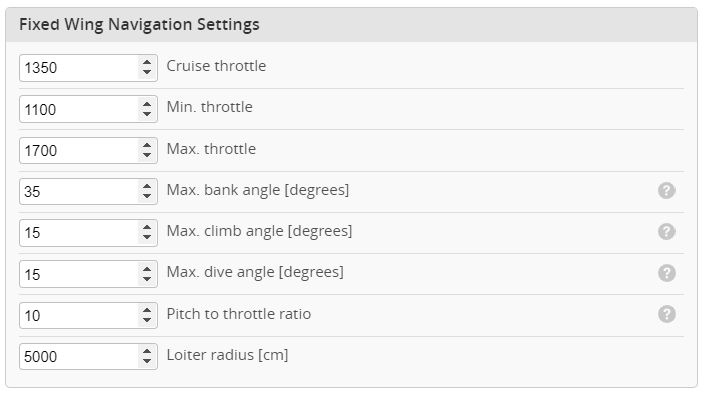This screenshot has width=708, height=395.
Task: Click the Cruise throttle field showing 1350
Action: click(79, 68)
